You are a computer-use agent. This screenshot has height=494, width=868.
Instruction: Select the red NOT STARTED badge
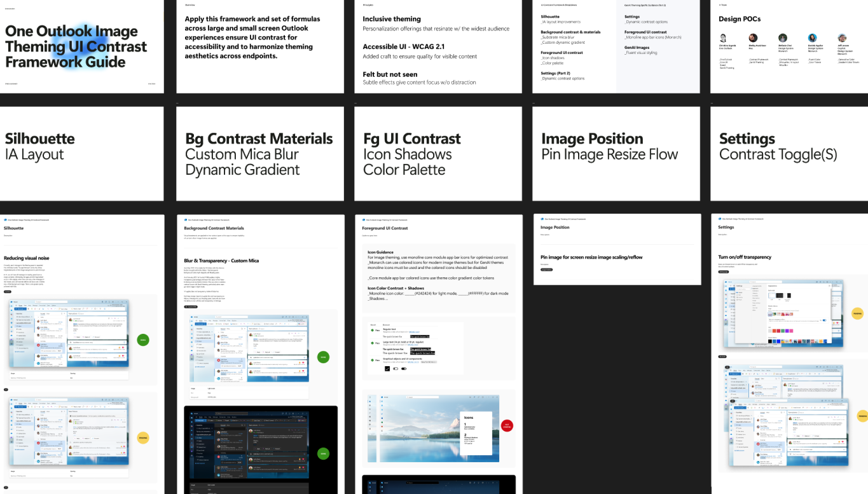[x=507, y=425]
